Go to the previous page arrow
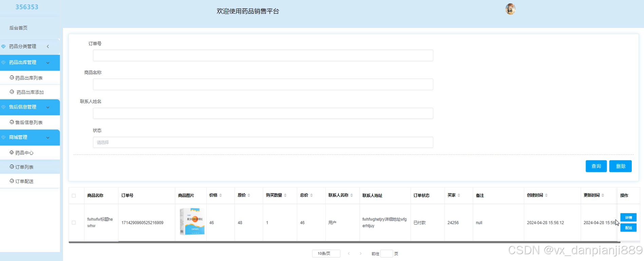This screenshot has height=261, width=644. [349, 254]
